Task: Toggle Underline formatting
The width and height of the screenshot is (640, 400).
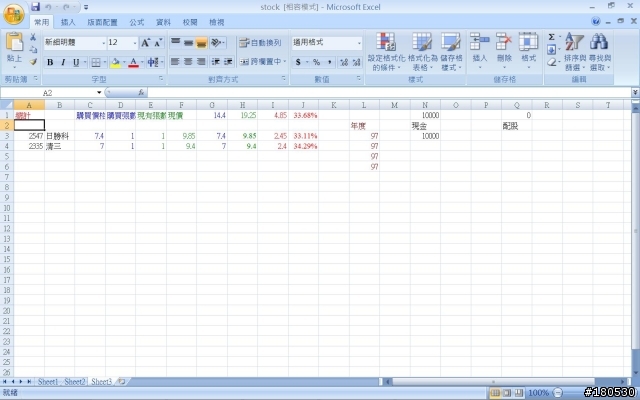Action: [x=76, y=62]
